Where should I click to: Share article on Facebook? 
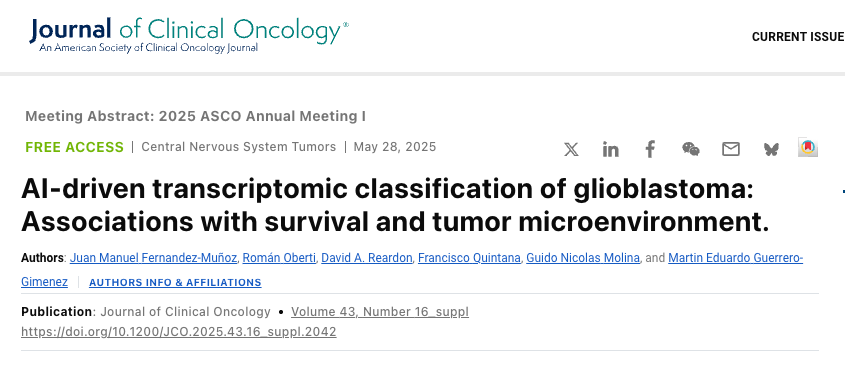[650, 149]
